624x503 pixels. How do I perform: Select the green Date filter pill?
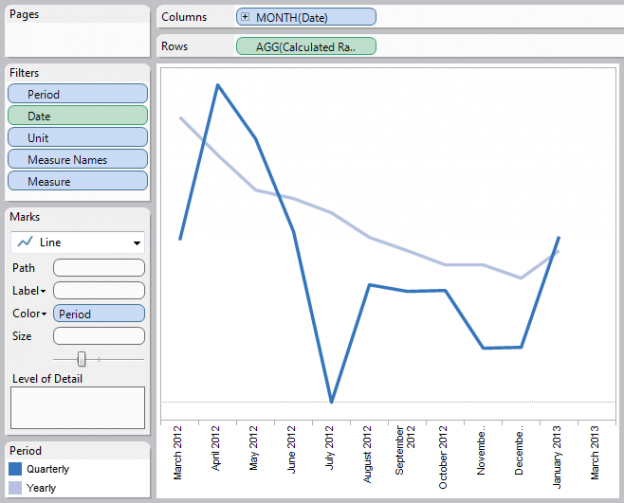(x=78, y=116)
